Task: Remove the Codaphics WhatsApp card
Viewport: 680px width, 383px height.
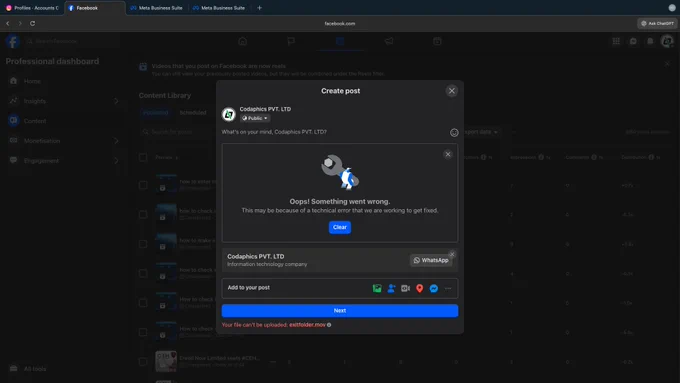Action: (x=452, y=254)
